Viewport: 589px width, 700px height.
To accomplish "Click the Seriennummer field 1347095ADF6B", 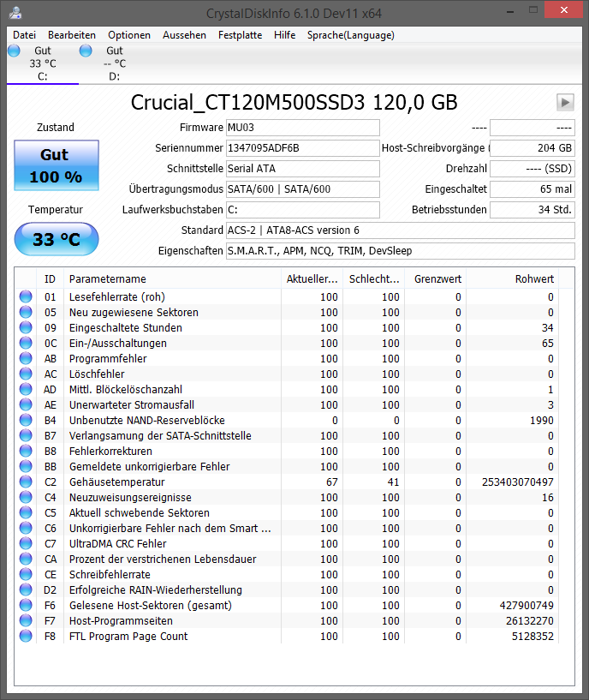I will pos(303,148).
